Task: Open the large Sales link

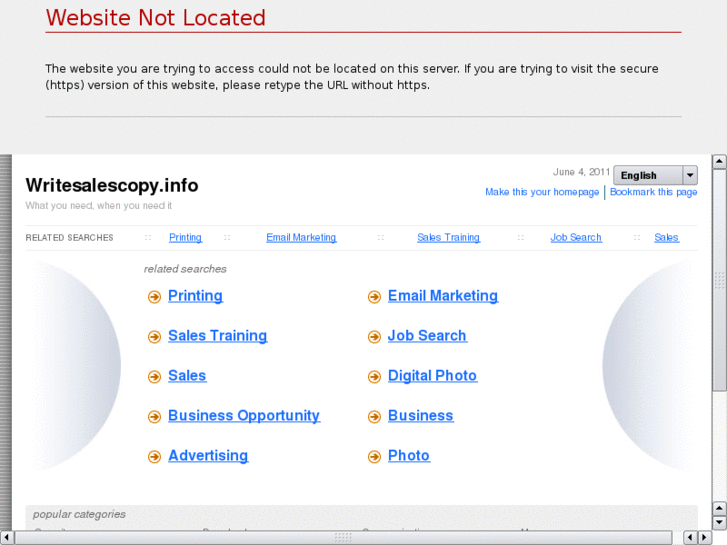Action: tap(187, 376)
